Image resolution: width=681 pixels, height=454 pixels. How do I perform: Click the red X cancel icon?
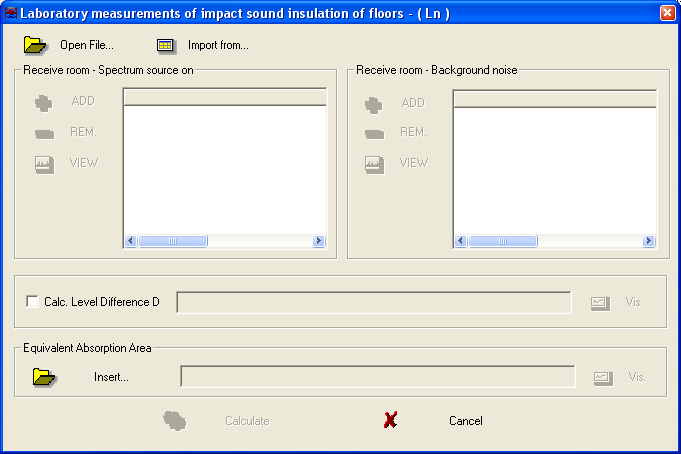(390, 420)
